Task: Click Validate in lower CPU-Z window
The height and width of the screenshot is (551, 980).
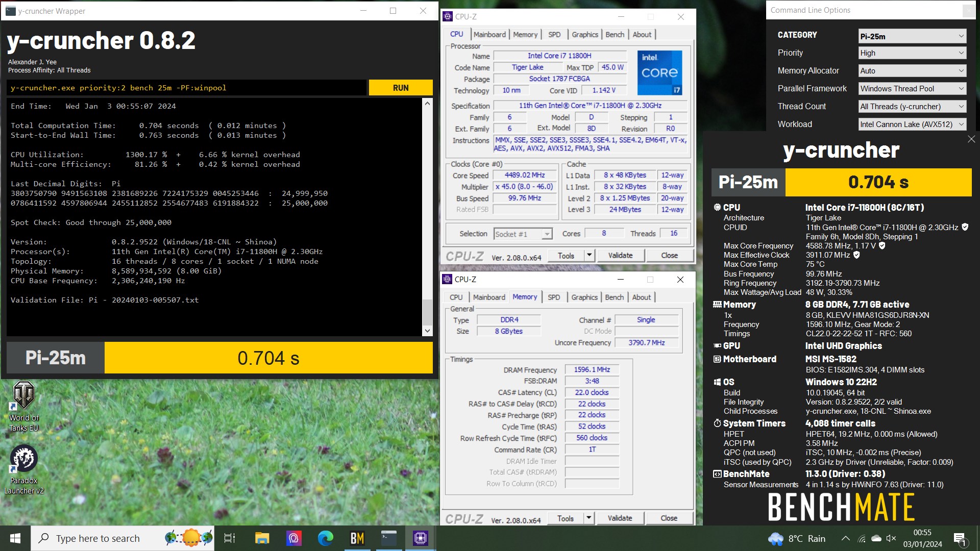Action: click(x=620, y=518)
